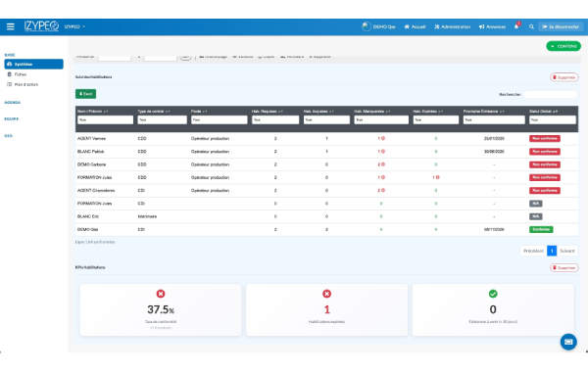This screenshot has width=588, height=372.
Task: Sort by the Hab. Manquantes column
Action: pyautogui.click(x=372, y=112)
